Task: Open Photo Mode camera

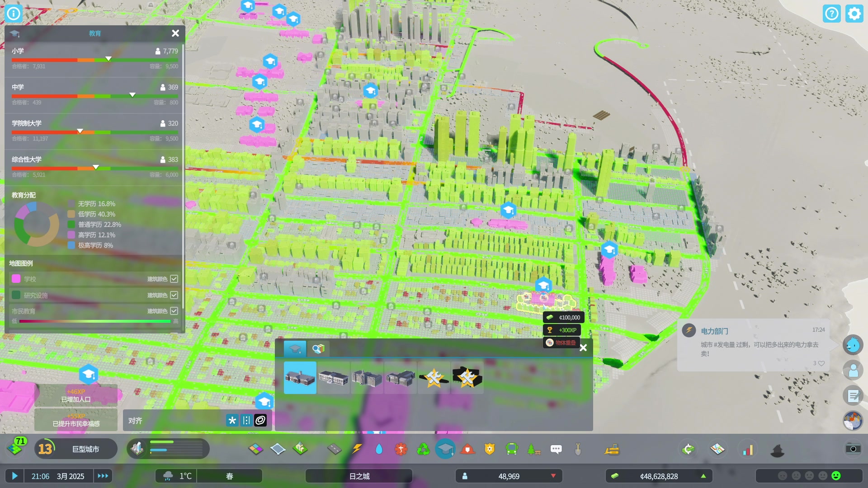Action: (x=853, y=448)
